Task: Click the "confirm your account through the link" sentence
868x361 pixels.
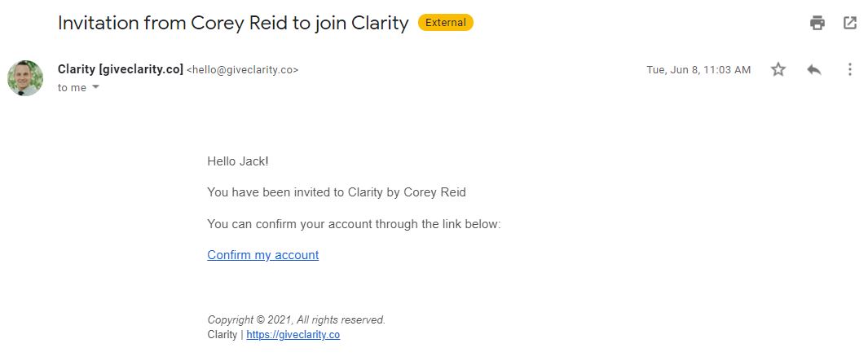Action: [x=354, y=223]
